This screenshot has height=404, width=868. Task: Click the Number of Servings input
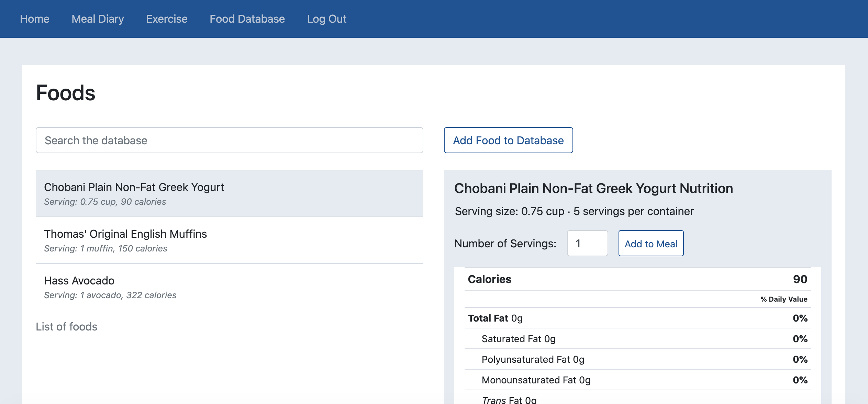click(587, 243)
